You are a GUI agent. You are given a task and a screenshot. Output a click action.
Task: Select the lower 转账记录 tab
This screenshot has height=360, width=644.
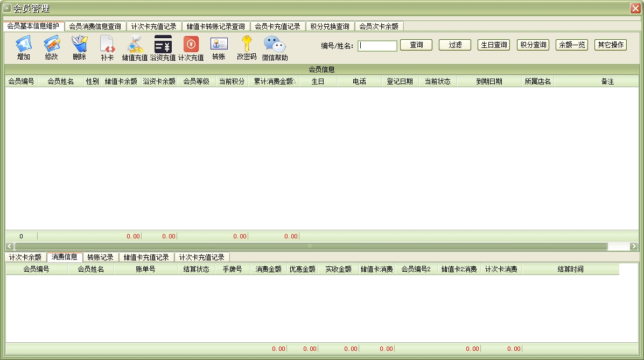click(100, 257)
